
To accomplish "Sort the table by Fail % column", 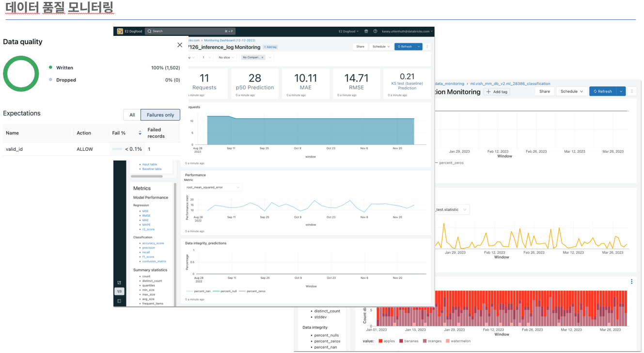I will 140,133.
